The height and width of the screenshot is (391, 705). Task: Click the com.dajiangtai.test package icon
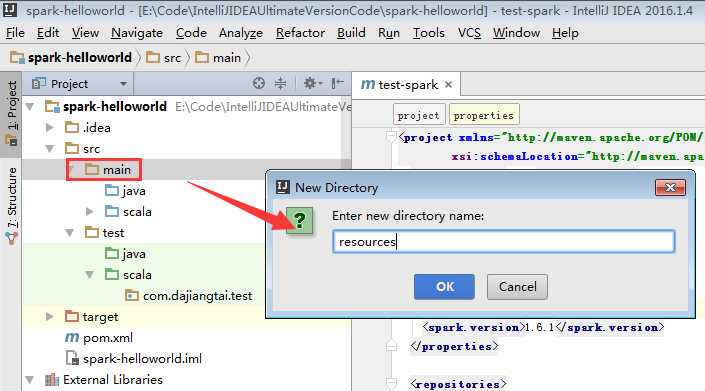(132, 296)
